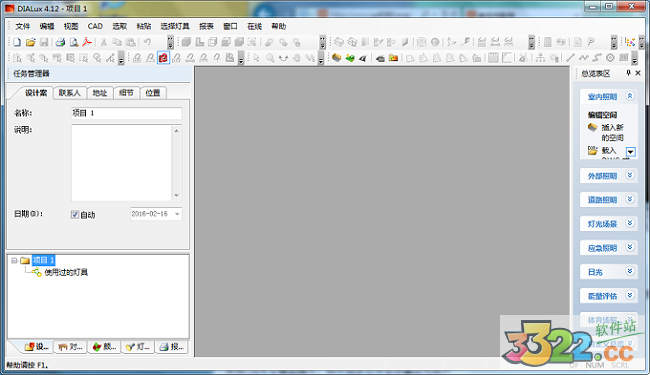Viewport: 650px width, 375px height.
Task: Switch to the 细节 tab
Action: pos(126,93)
